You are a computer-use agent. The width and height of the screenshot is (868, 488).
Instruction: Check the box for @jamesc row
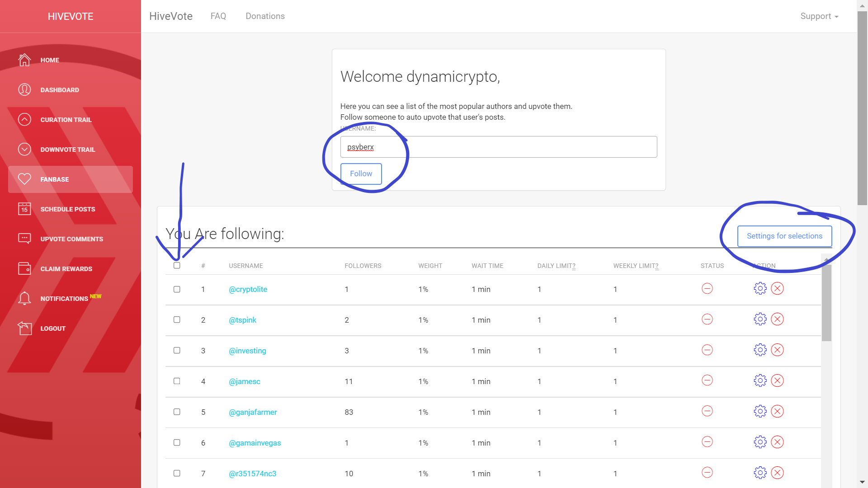[177, 381]
